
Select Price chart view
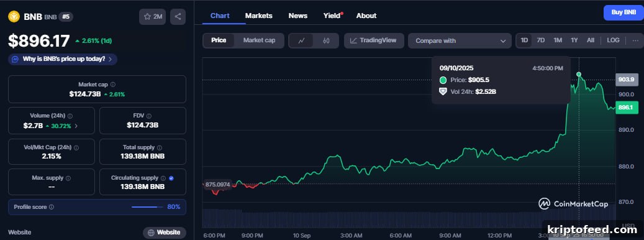coord(219,40)
